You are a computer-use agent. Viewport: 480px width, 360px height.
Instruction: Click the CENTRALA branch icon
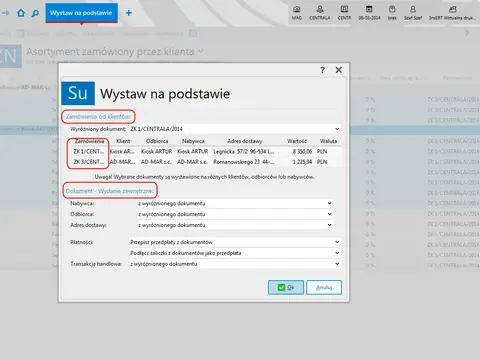pos(320,13)
